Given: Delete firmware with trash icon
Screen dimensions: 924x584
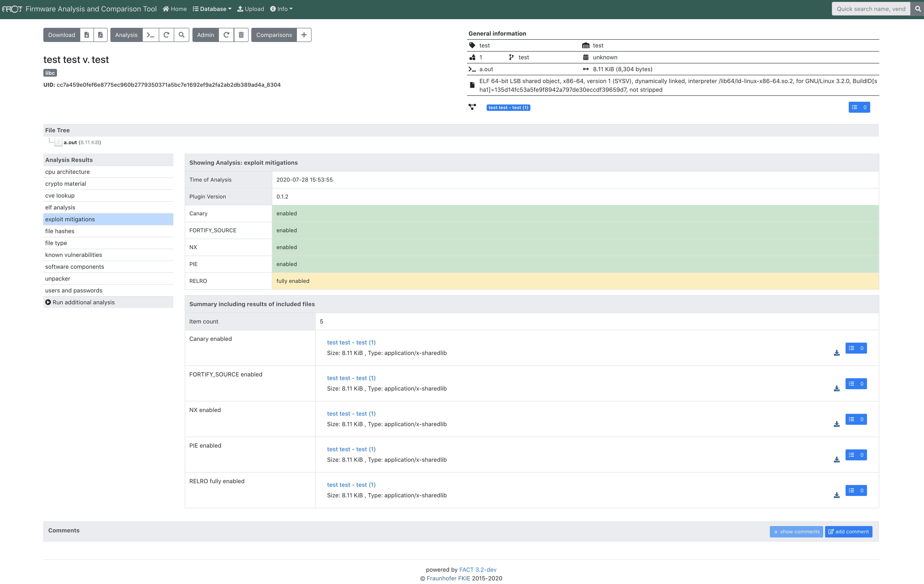Looking at the screenshot, I should (x=241, y=35).
